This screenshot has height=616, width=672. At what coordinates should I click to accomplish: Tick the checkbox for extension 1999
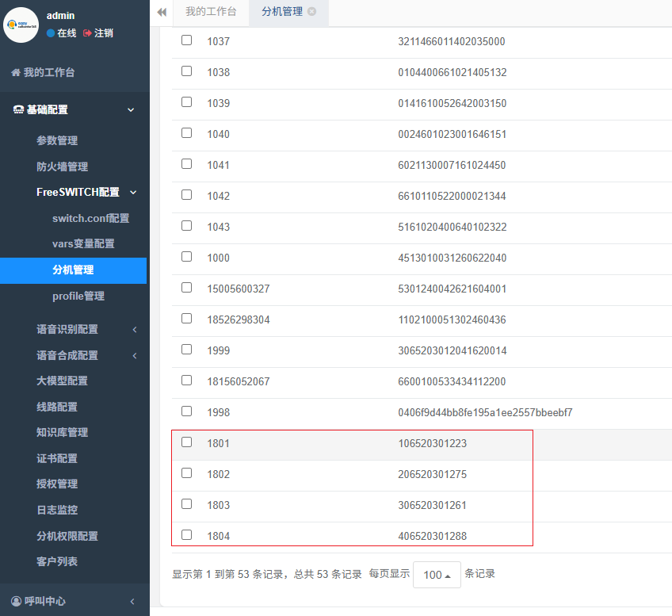click(x=186, y=350)
